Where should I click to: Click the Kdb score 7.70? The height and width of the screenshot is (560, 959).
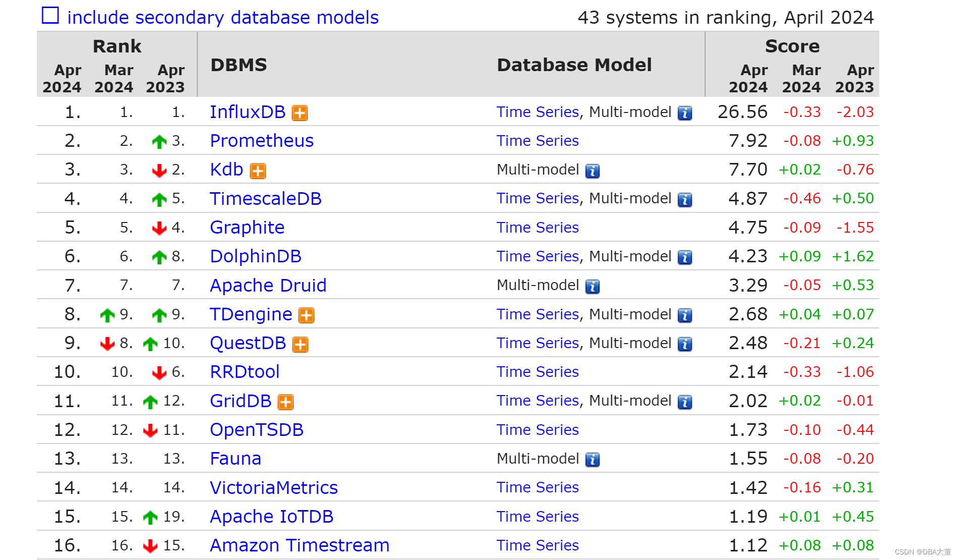(748, 170)
